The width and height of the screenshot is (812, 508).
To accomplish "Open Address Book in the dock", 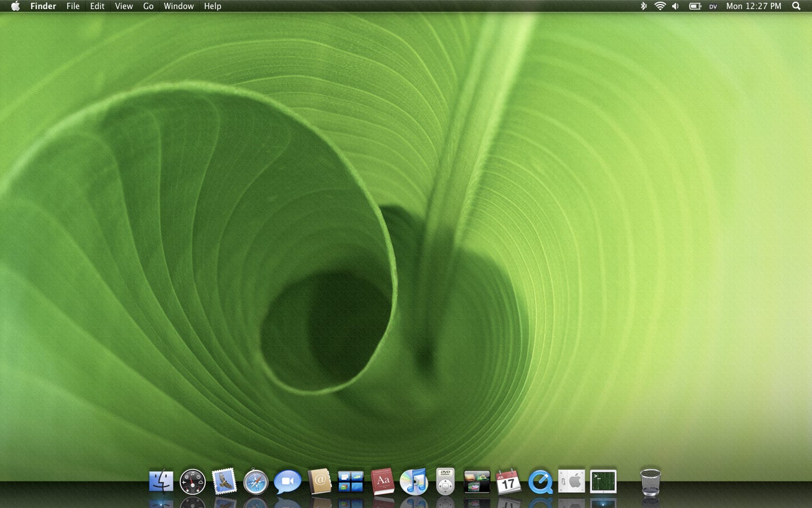I will [319, 481].
